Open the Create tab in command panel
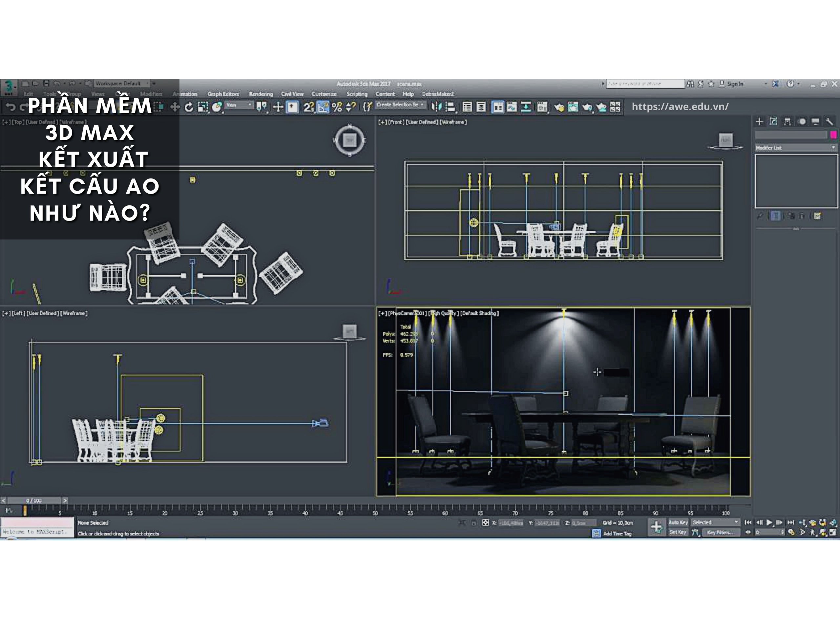840x630 pixels. (759, 121)
